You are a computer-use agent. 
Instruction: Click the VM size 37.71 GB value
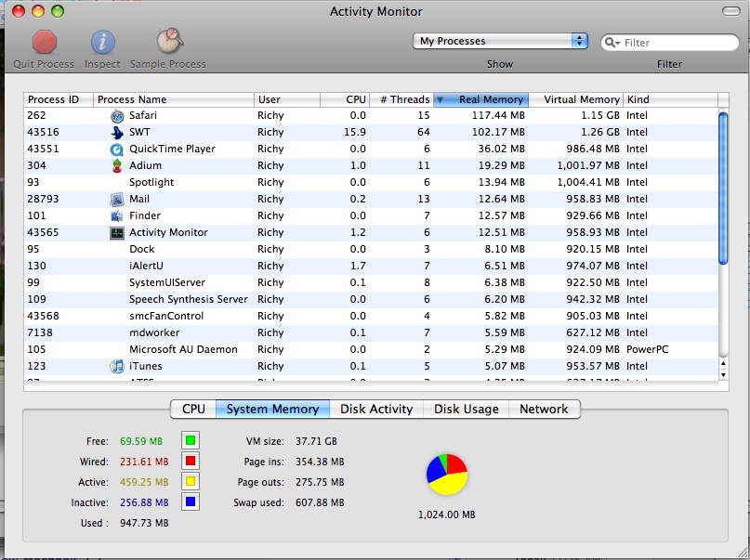316,441
